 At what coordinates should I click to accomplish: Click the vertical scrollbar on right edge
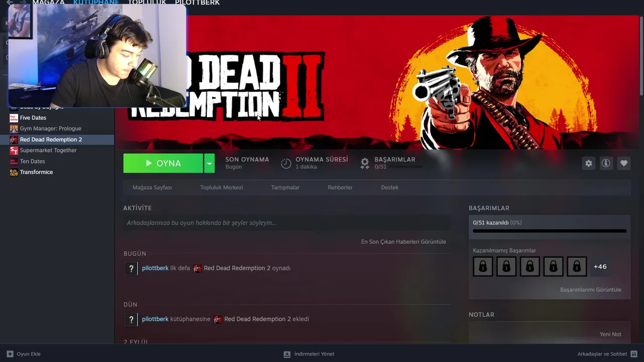641,55
